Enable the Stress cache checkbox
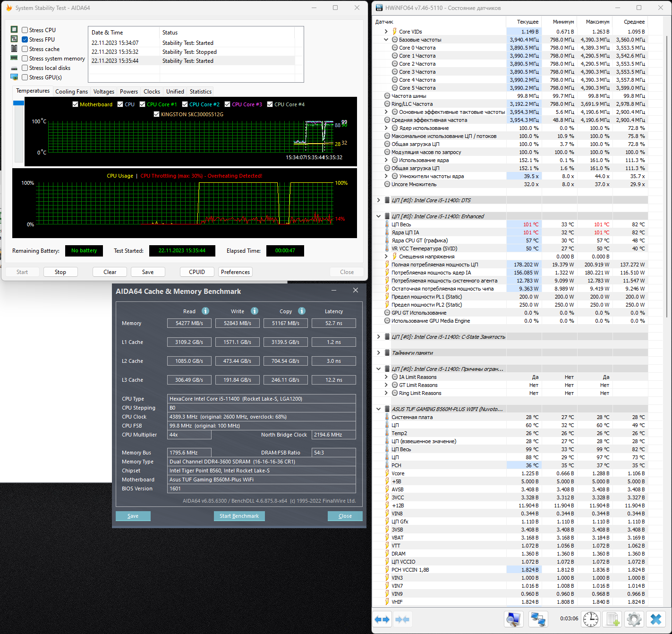Viewport: 672px width, 634px height. (25, 49)
